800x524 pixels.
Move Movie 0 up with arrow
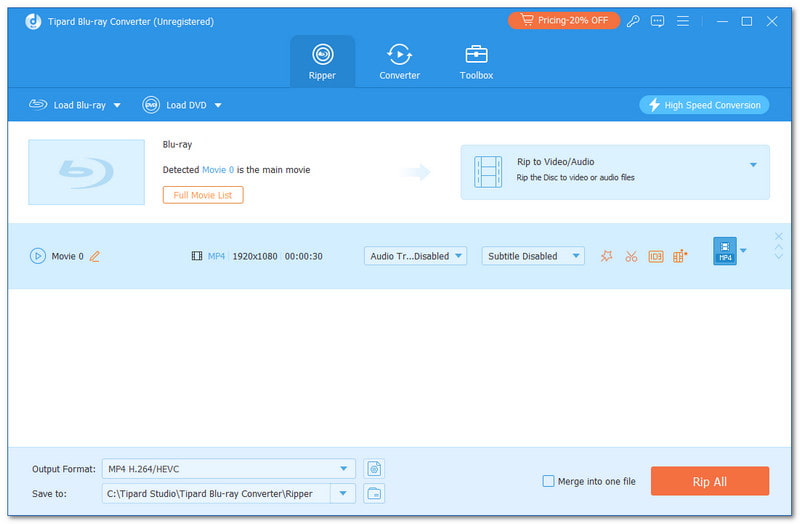779,247
